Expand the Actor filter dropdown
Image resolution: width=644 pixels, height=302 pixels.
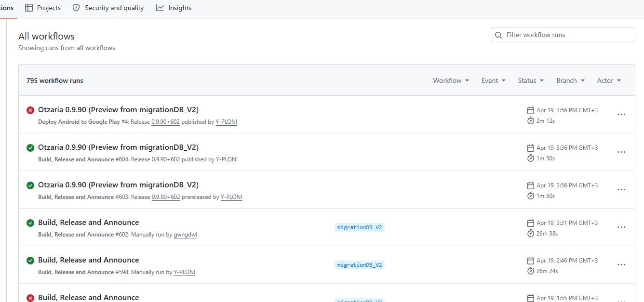[x=609, y=80]
